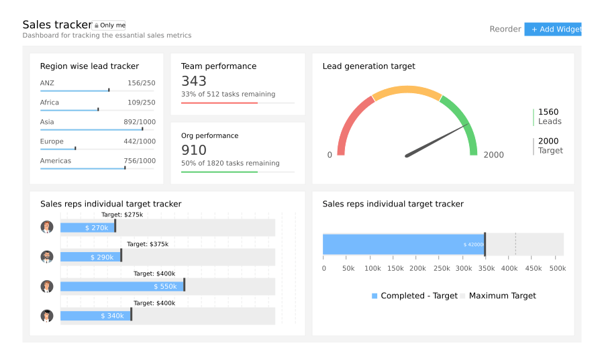Click the red Team performance progress bar

pyautogui.click(x=219, y=103)
